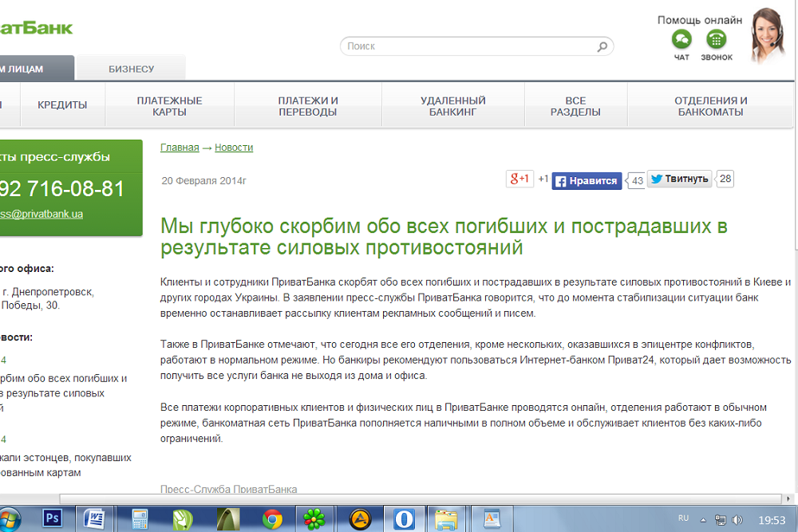798x532 pixels.
Task: Open AIMP player from the taskbar
Action: [361, 520]
